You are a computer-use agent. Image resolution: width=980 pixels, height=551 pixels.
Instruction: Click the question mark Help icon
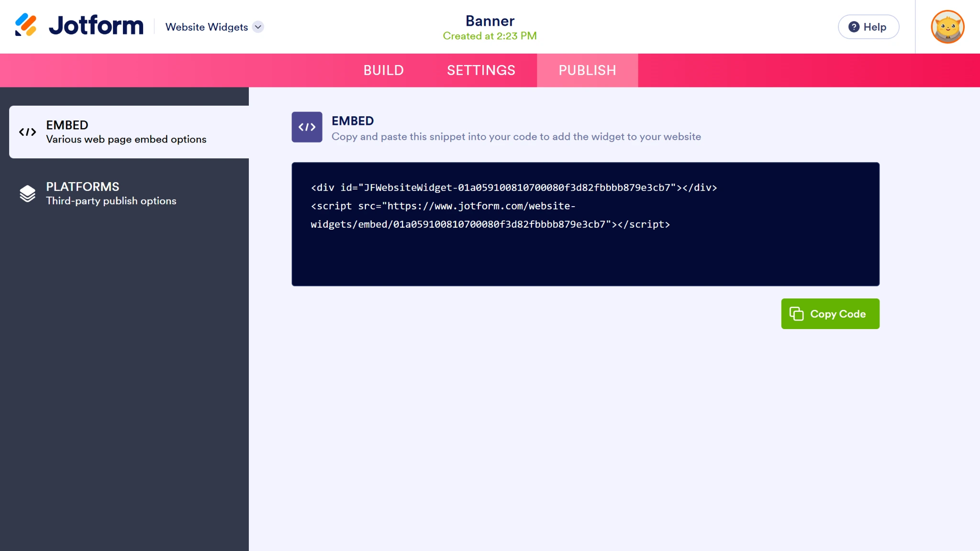click(x=854, y=27)
